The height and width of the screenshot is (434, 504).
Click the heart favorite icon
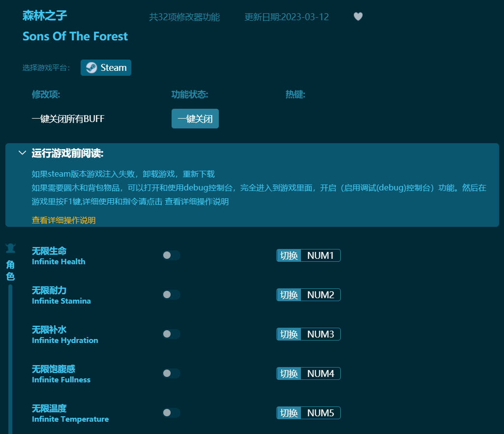point(358,16)
